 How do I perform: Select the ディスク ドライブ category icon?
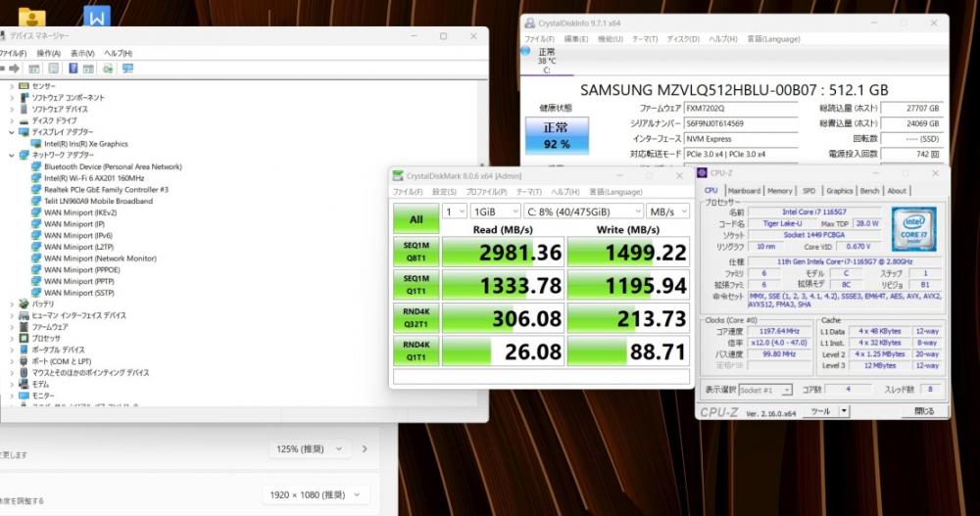pyautogui.click(x=24, y=120)
